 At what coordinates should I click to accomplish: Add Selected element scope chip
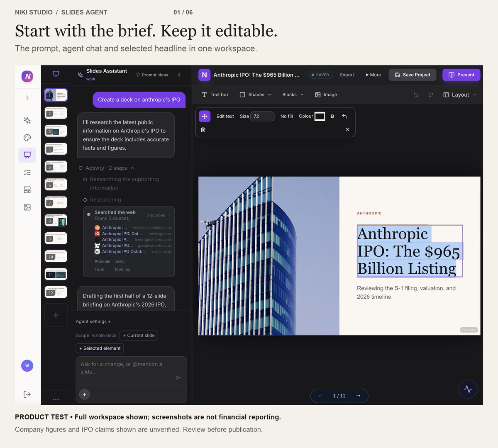point(100,348)
